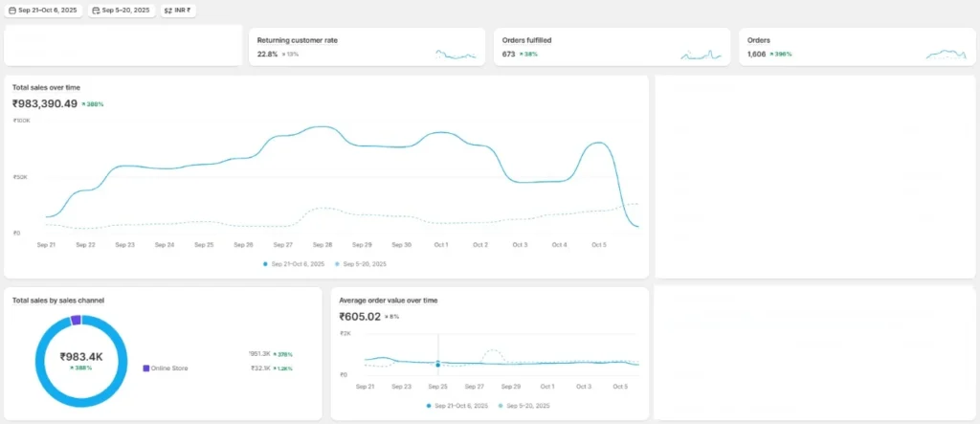Toggle Sep 21–Oct 6 series in sales chart legend
Image resolution: width=980 pixels, height=424 pixels.
click(297, 263)
